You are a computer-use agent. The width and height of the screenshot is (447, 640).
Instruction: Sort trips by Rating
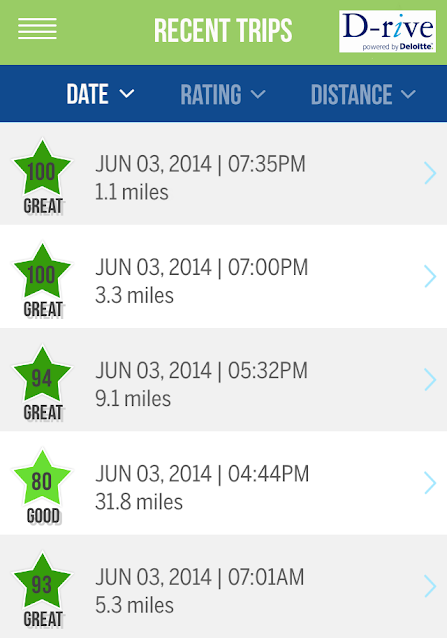click(x=223, y=94)
